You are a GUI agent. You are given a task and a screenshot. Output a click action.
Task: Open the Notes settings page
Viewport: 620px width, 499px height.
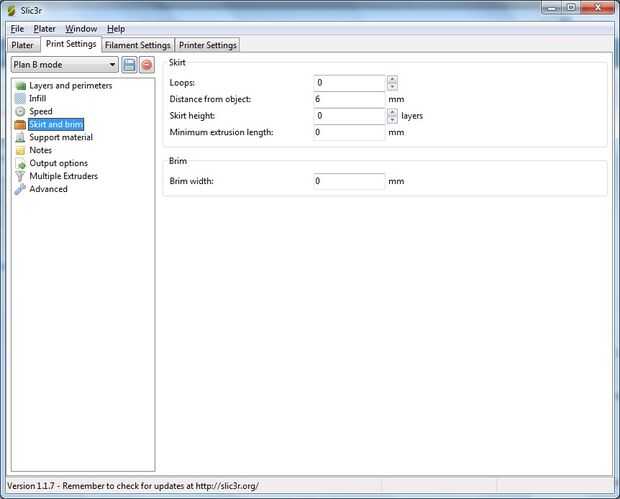(40, 150)
